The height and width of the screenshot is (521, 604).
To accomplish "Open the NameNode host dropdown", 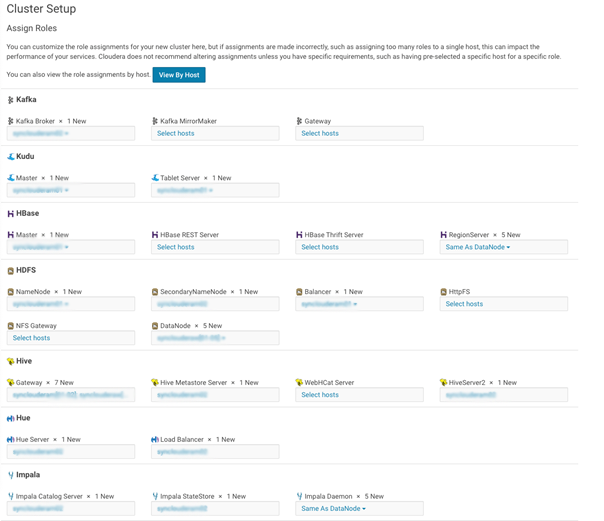I will 40,304.
